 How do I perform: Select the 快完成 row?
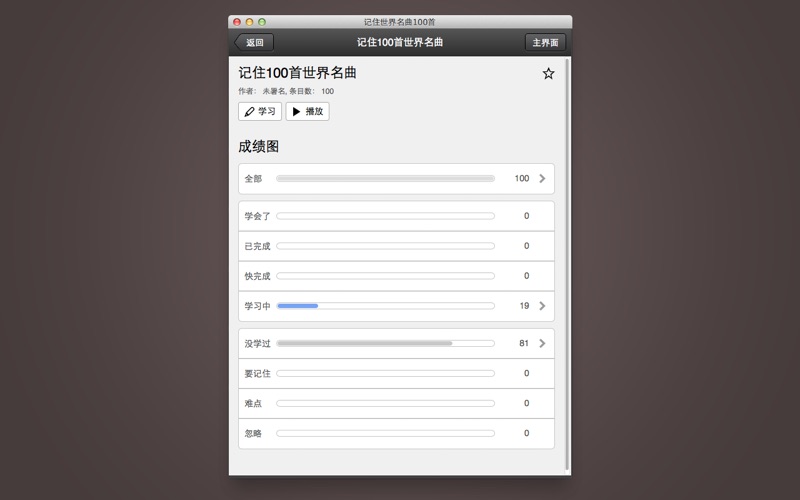tap(396, 276)
